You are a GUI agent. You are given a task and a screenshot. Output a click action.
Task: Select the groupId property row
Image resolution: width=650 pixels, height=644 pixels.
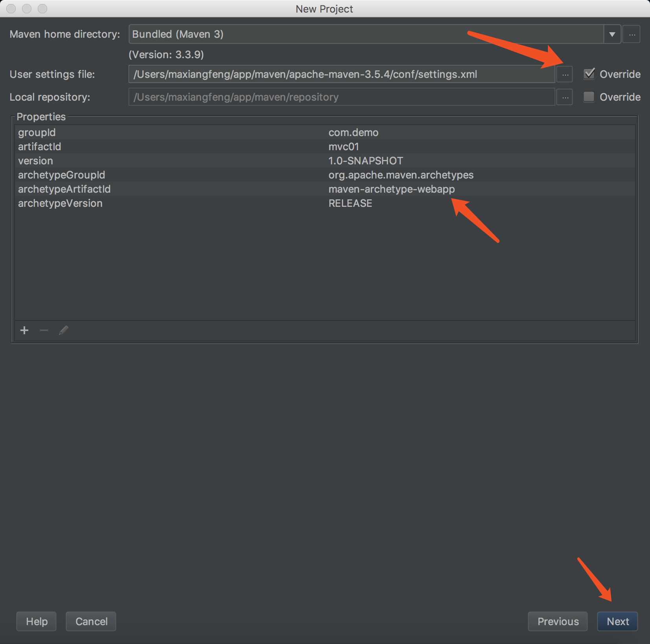pyautogui.click(x=325, y=132)
